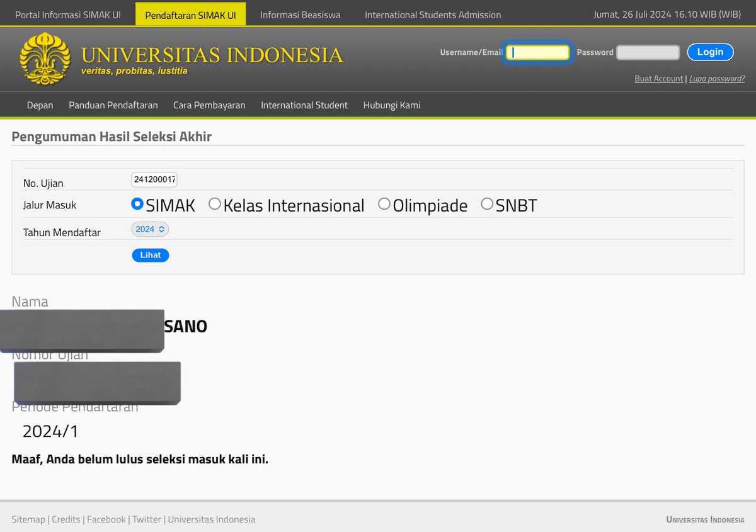Viewport: 756px width, 532px height.
Task: Open International Student menu item
Action: click(x=304, y=105)
